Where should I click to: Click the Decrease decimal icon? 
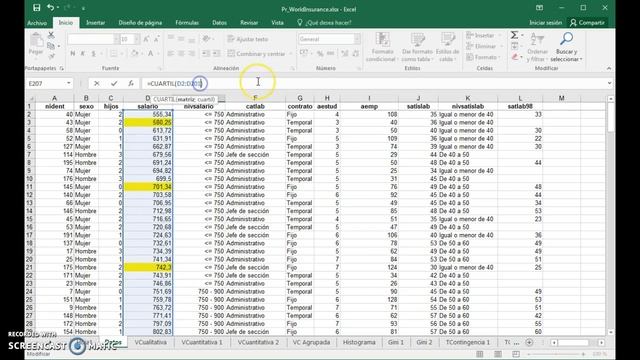coord(356,53)
